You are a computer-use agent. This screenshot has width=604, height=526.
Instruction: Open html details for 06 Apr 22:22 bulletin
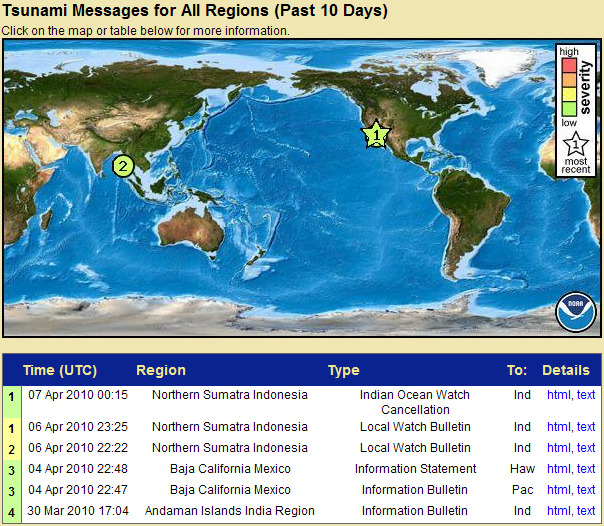coord(559,448)
